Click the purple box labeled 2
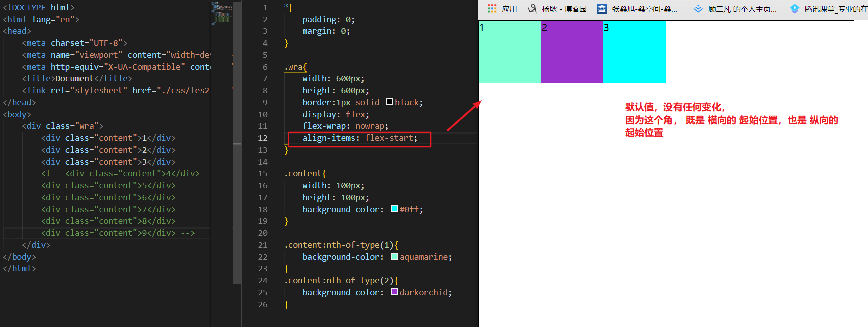Screen dimensions: 868x327 click(x=572, y=52)
